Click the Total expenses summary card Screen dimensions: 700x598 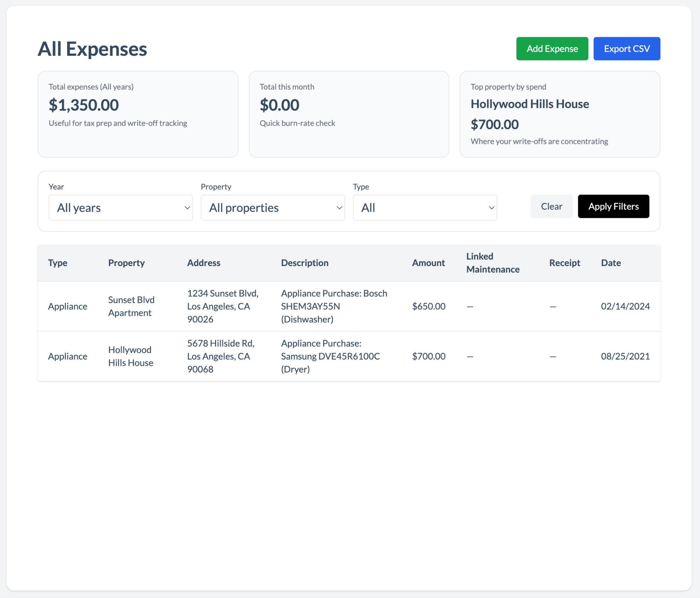point(138,114)
